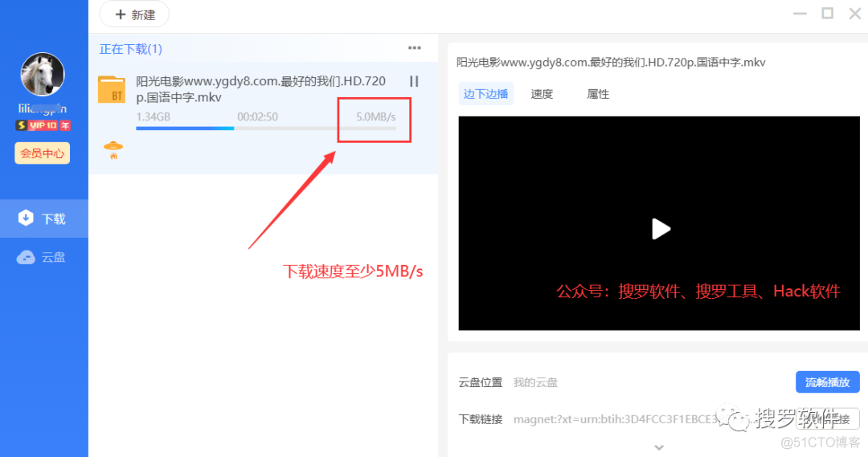Click the 云盘 cloud icon in the sidebar
Screen dimensions: 868x457
pyautogui.click(x=26, y=257)
